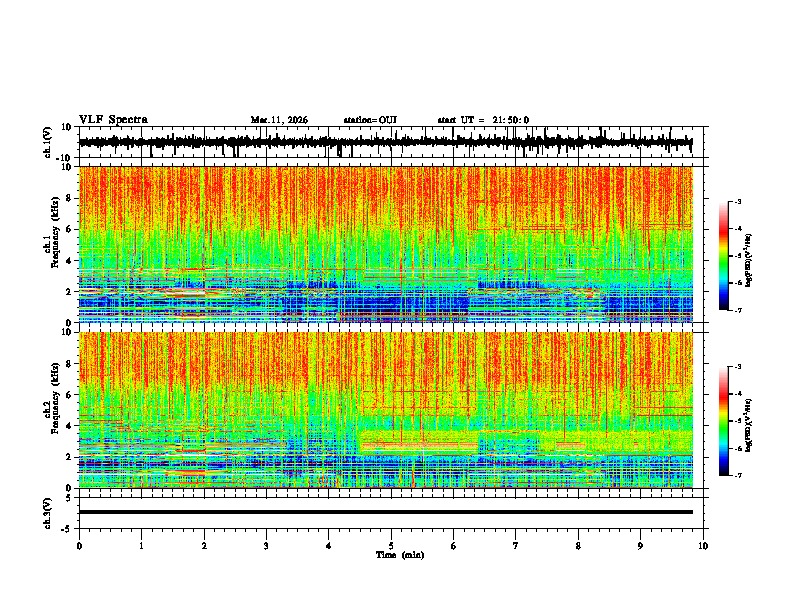Select the "ch.3(V)" axis label
Viewport: 792px width, 612px height.
coord(47,513)
